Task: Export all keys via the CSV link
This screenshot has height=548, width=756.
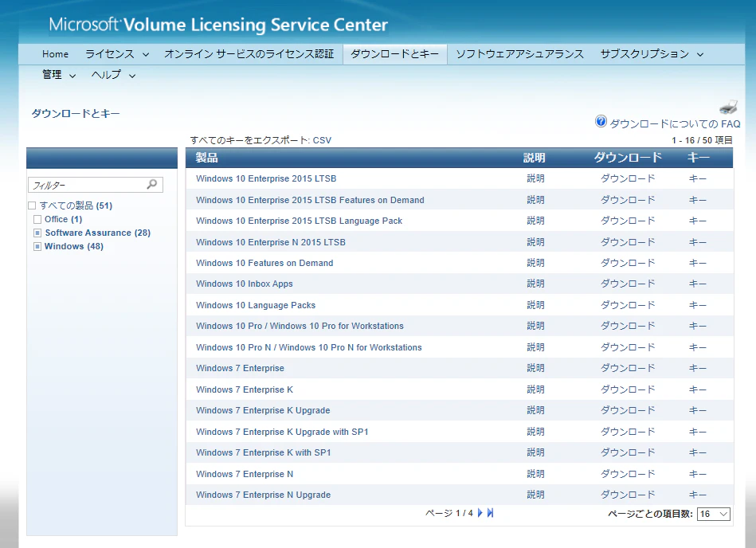Action: [322, 140]
